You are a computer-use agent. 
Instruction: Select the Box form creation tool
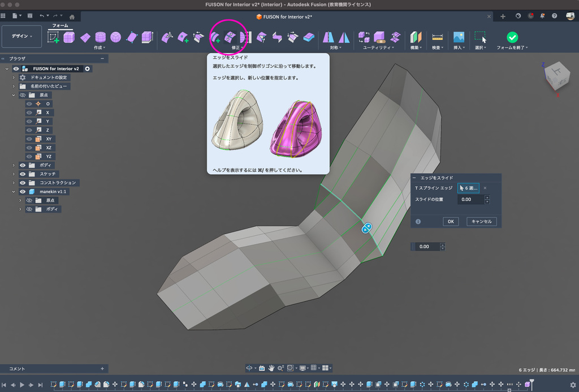point(69,37)
